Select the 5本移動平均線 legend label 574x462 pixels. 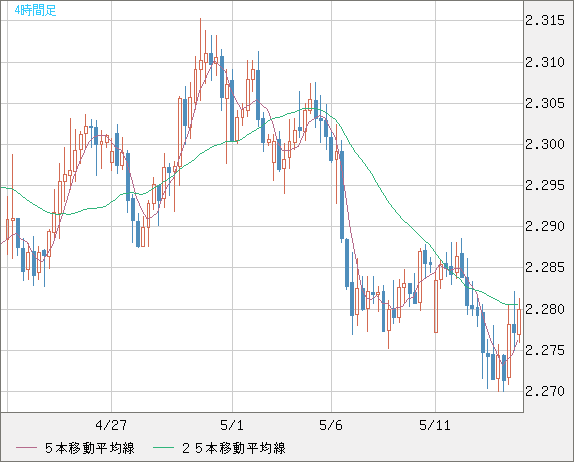click(x=90, y=448)
